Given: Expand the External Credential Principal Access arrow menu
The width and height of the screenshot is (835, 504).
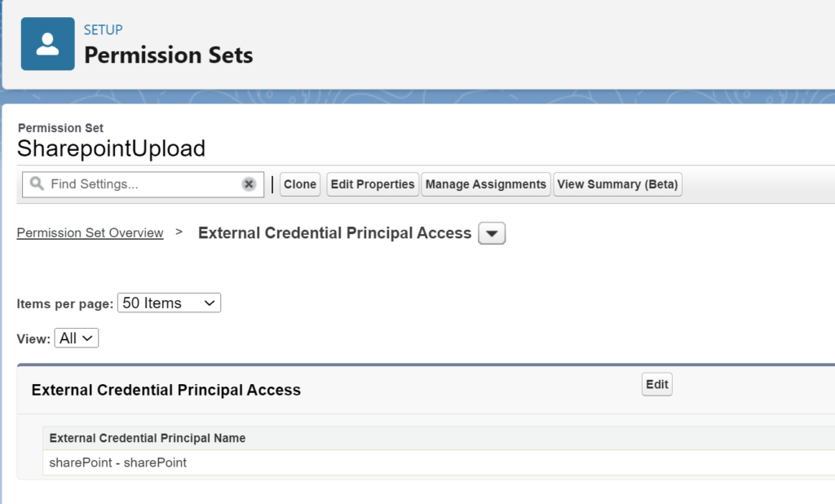Looking at the screenshot, I should pos(492,233).
